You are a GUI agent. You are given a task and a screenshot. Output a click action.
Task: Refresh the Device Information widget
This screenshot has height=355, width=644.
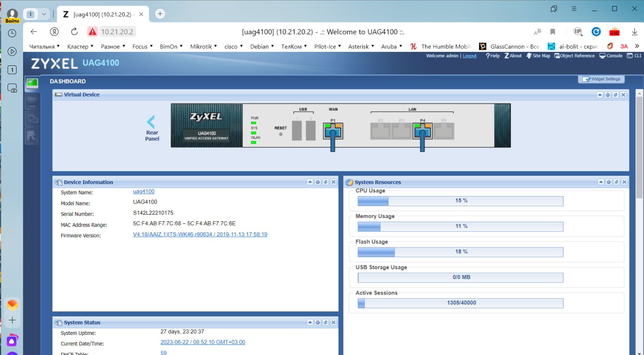(326, 182)
